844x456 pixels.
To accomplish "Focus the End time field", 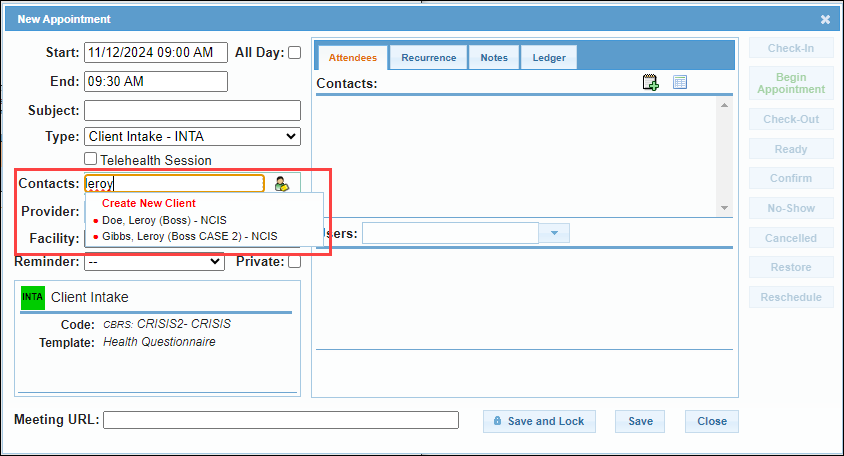I will (x=156, y=81).
